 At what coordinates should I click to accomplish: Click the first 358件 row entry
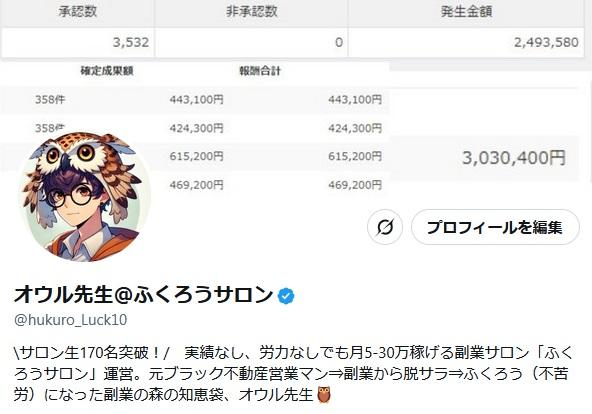pyautogui.click(x=50, y=100)
